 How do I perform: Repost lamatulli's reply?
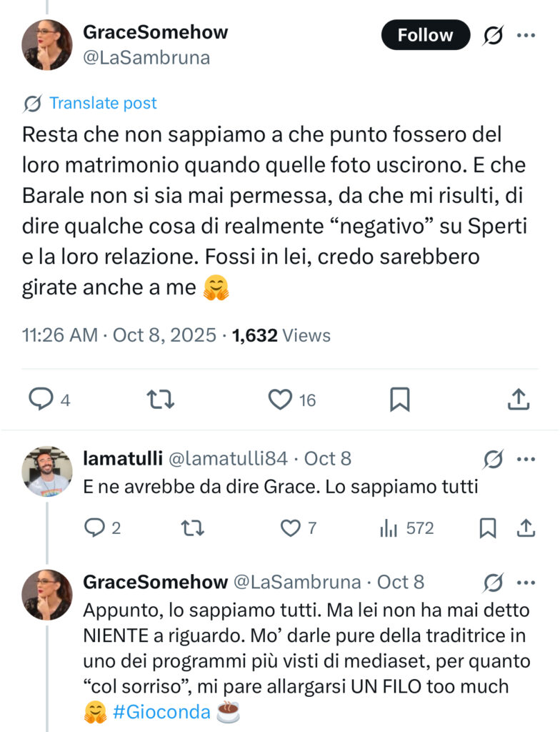[x=193, y=528]
